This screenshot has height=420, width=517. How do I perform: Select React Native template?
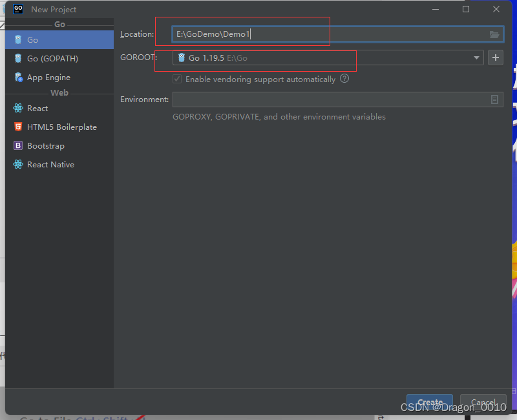pos(59,165)
